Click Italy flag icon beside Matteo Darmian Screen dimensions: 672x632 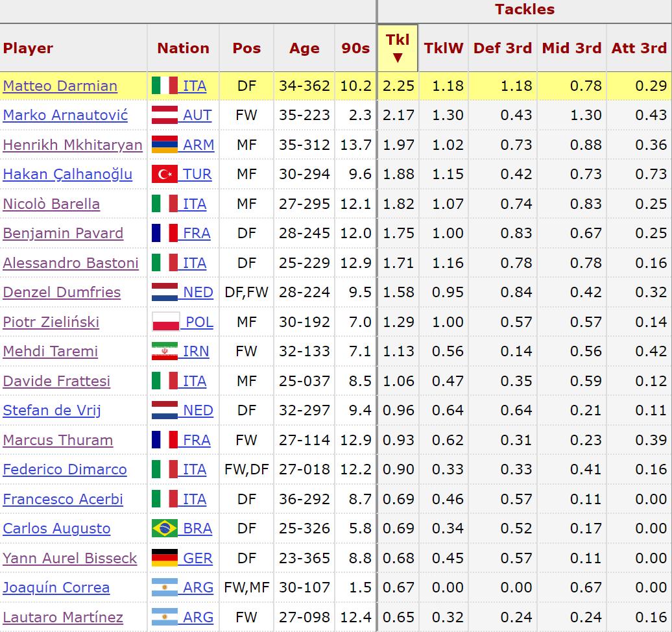pos(164,86)
